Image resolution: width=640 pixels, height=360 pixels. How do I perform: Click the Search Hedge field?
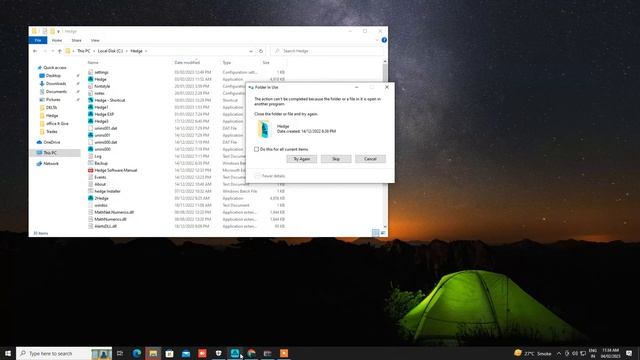[x=327, y=51]
